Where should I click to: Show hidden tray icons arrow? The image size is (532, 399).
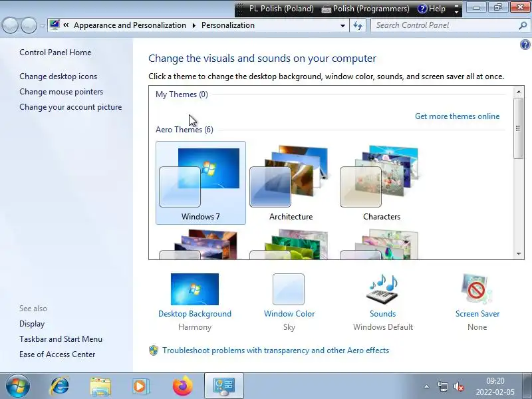tap(427, 386)
